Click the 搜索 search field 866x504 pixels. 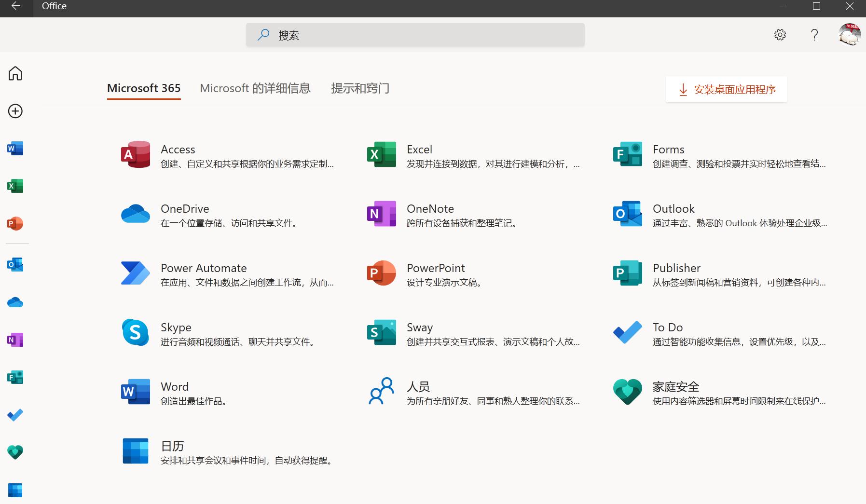[x=415, y=35]
